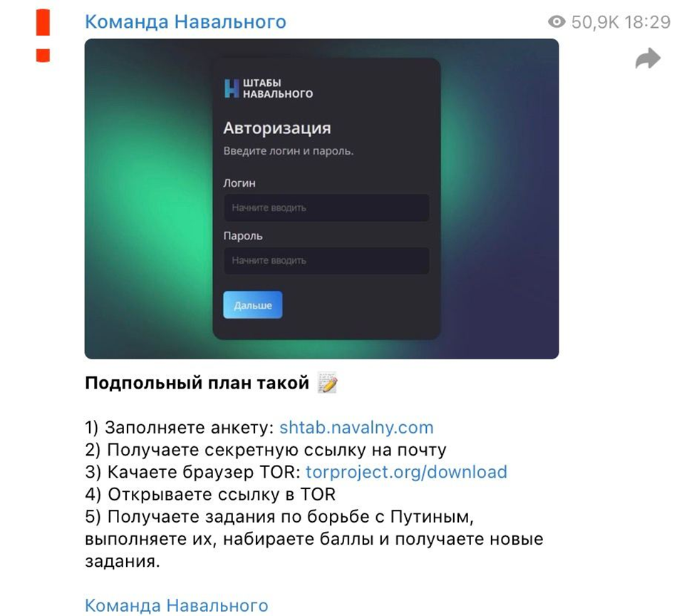The height and width of the screenshot is (616, 694).
Task: Click the Введите логин и пароль subtitle
Action: [288, 151]
